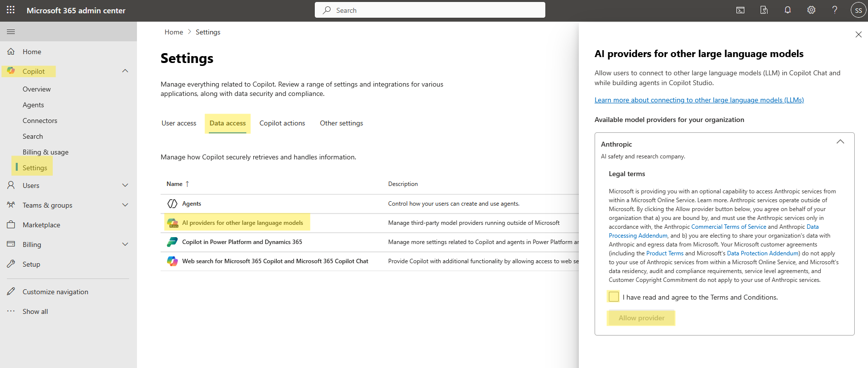
Task: Check the agree to Terms and Conditions box
Action: coord(614,297)
